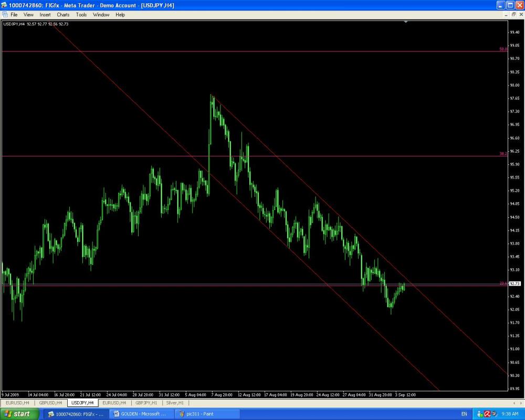Click the USDJPY,H4 chart info label

tap(36, 24)
